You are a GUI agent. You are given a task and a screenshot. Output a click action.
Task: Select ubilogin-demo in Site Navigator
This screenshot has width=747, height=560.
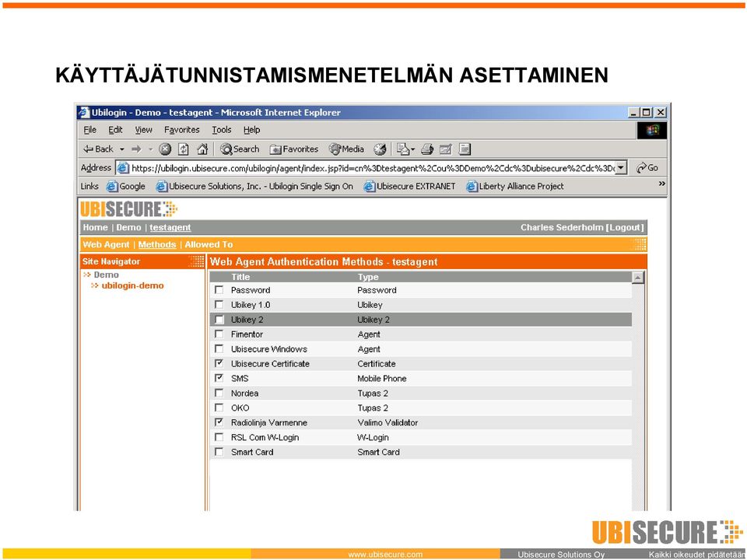point(132,285)
